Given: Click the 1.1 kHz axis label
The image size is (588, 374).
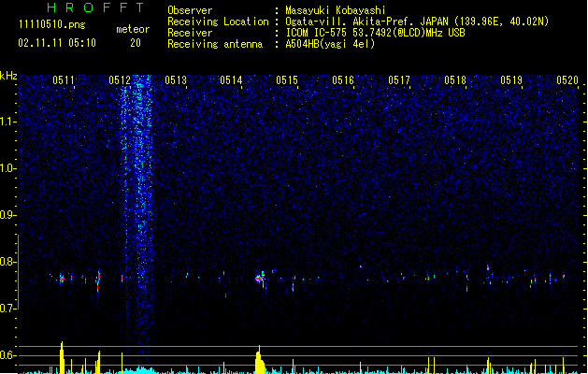Looking at the screenshot, I should click(x=7, y=122).
